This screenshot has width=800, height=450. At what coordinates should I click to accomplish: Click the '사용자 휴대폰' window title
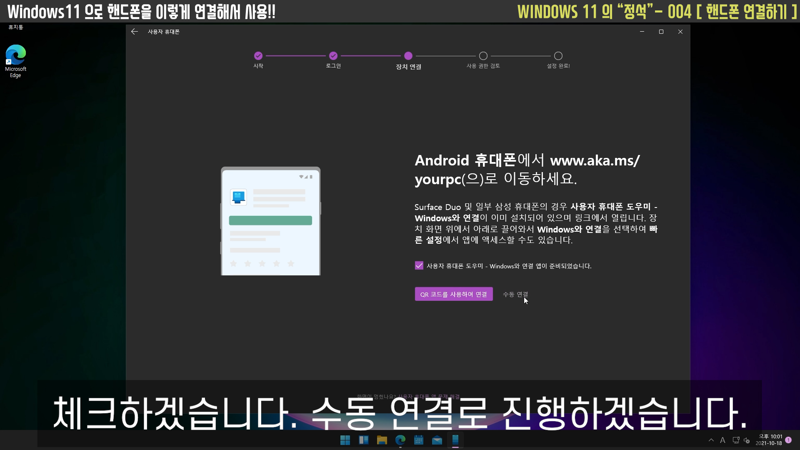[x=163, y=32]
